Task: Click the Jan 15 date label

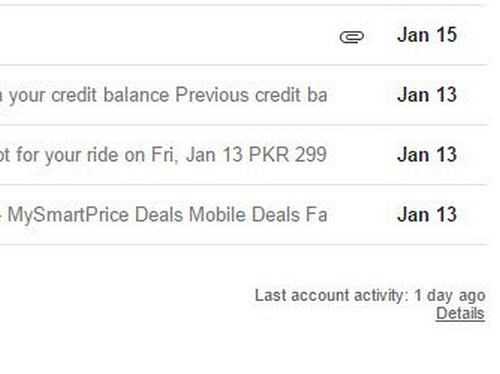Action: tap(427, 35)
